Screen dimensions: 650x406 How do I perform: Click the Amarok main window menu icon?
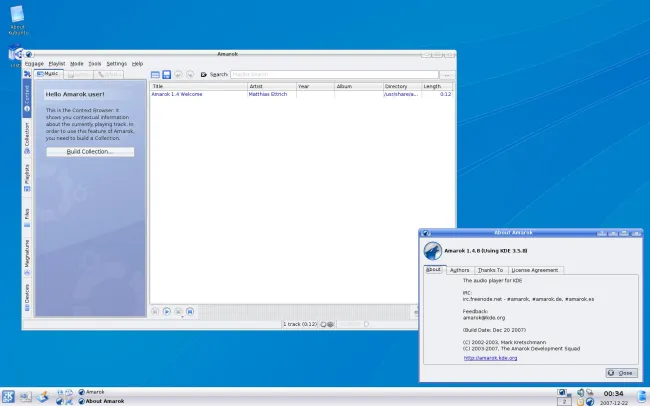29,54
